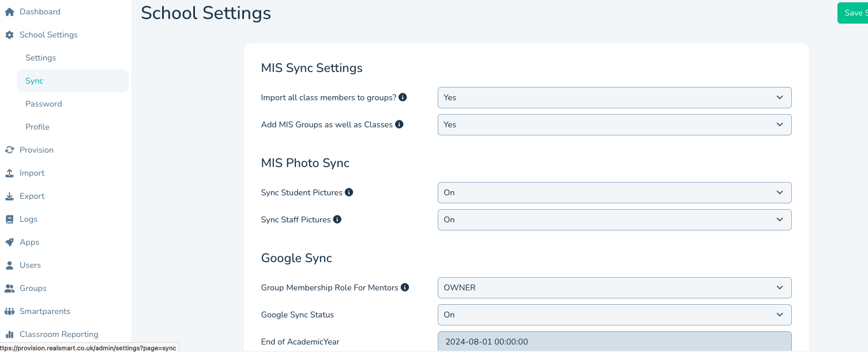Image resolution: width=868 pixels, height=352 pixels.
Task: Open Add MIS Groups as well as Classes dropdown
Action: (614, 124)
